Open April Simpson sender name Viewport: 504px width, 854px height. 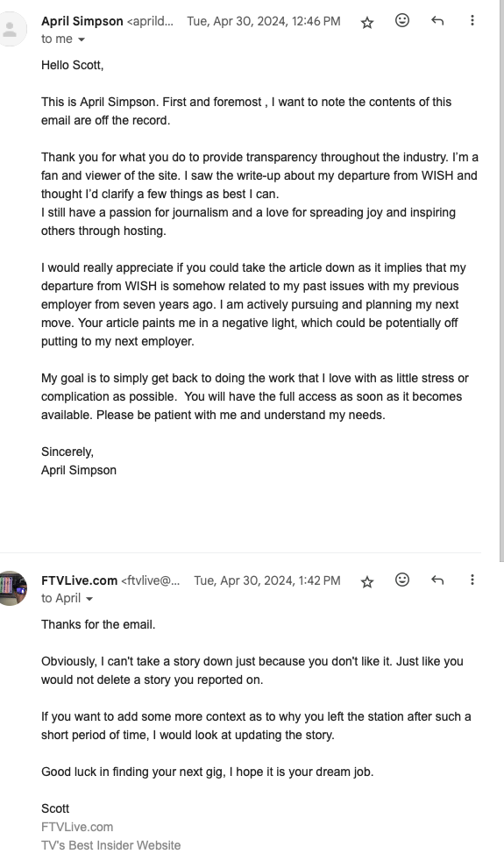click(x=82, y=21)
